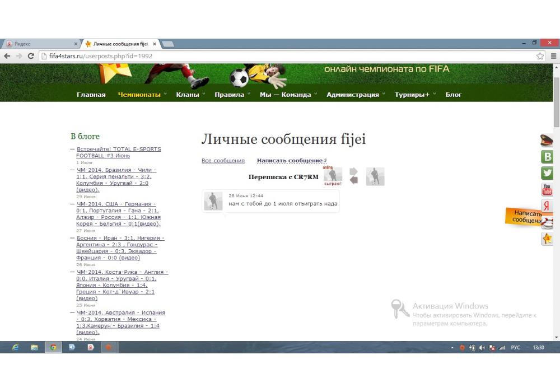This screenshot has height=392, width=560.
Task: Click the address bar URL field
Action: click(x=280, y=56)
